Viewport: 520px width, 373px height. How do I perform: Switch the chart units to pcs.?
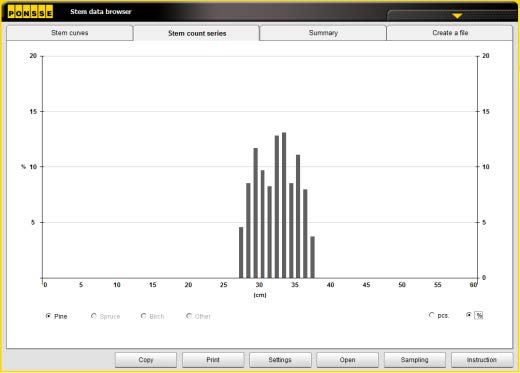(432, 315)
